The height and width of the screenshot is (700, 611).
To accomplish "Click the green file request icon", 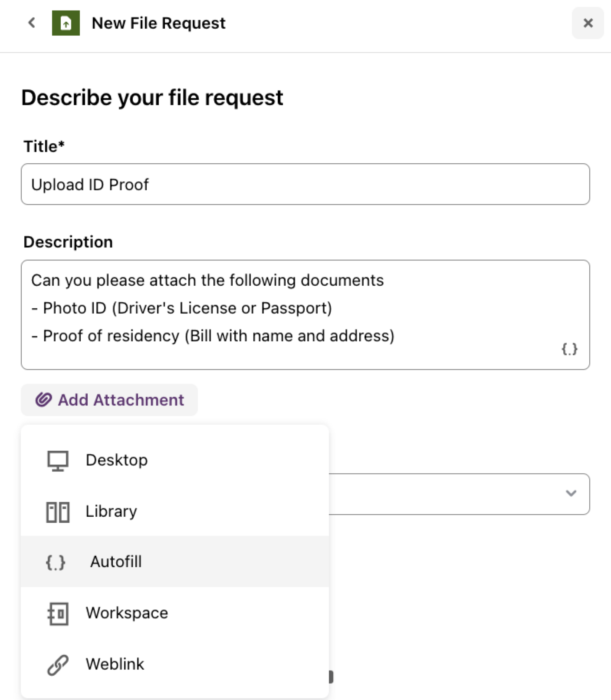I will point(66,23).
